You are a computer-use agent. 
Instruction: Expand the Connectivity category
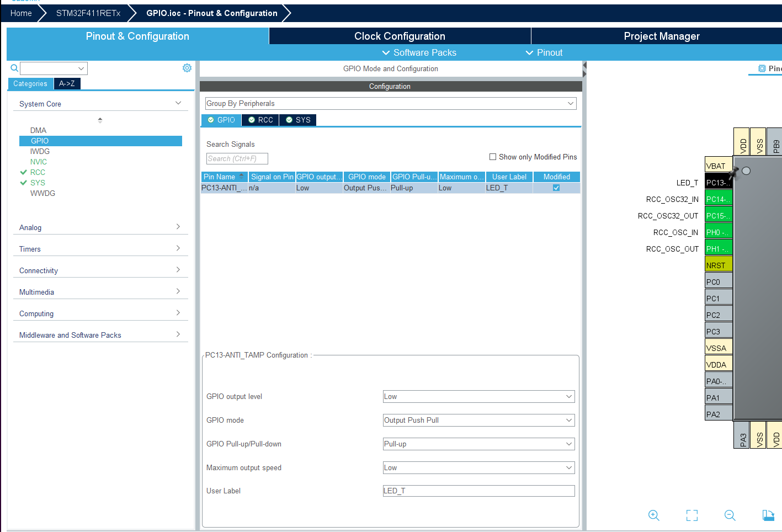(x=100, y=270)
